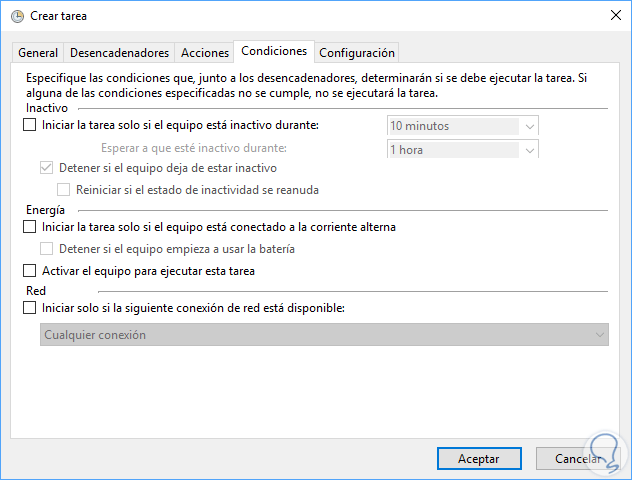The height and width of the screenshot is (480, 632).
Task: Enable start task only if computer idle
Action: 29,126
